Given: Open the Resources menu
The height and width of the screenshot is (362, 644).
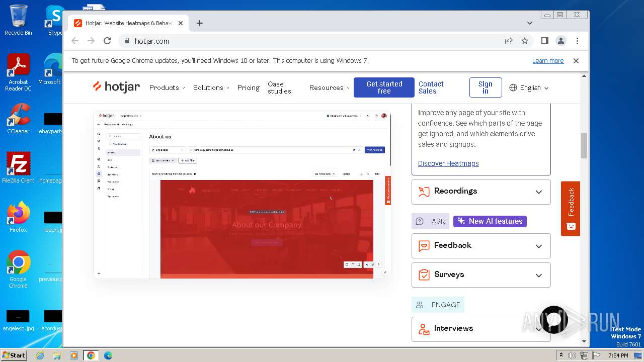Looking at the screenshot, I should click(x=330, y=87).
